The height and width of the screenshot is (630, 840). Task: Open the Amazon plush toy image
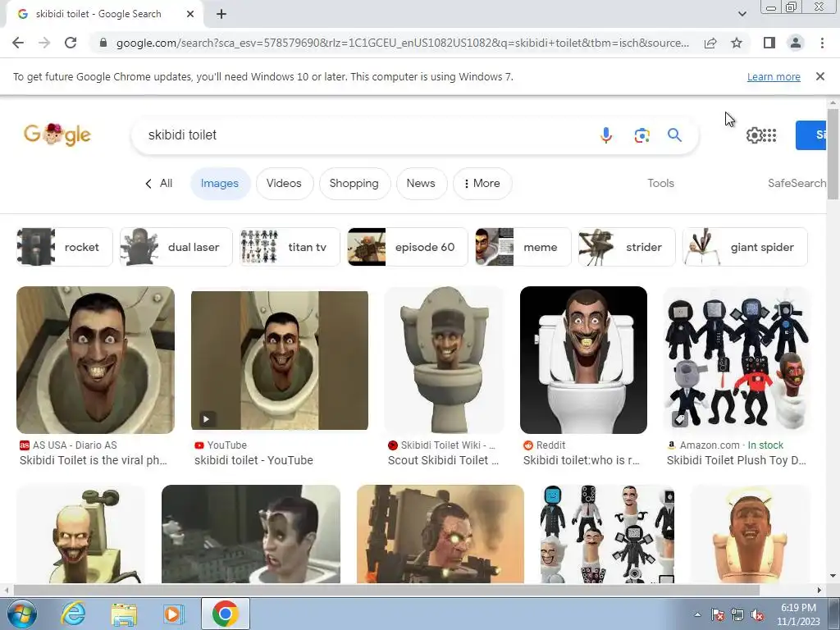(737, 360)
